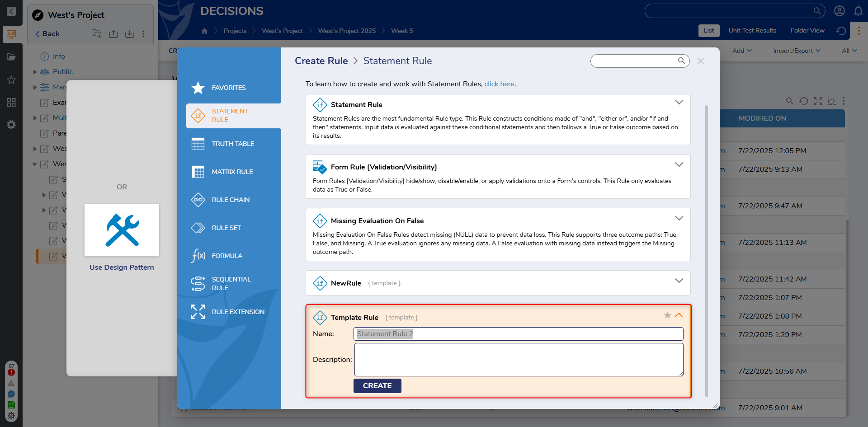
Task: Click the Name input field
Action: (518, 334)
